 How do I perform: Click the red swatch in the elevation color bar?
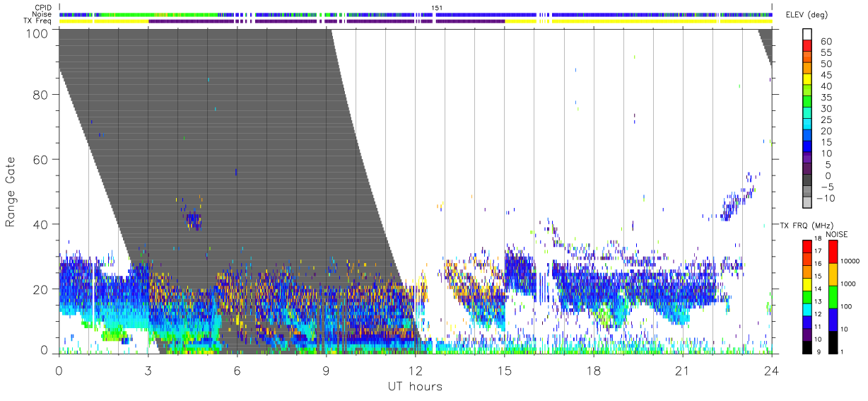click(x=807, y=47)
